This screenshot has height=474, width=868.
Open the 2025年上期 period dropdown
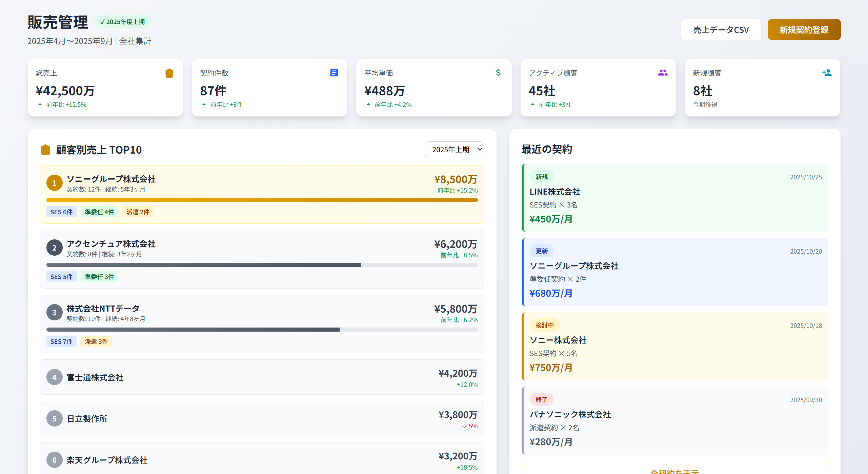453,150
